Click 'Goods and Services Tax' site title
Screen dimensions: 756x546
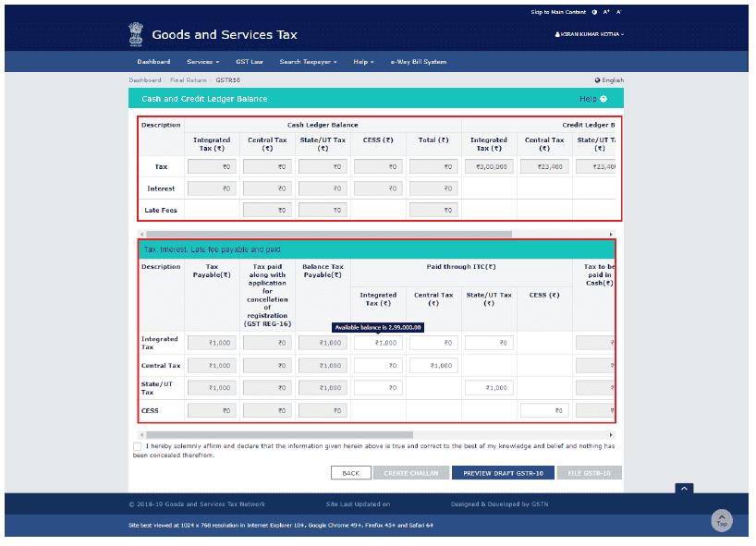coord(225,35)
